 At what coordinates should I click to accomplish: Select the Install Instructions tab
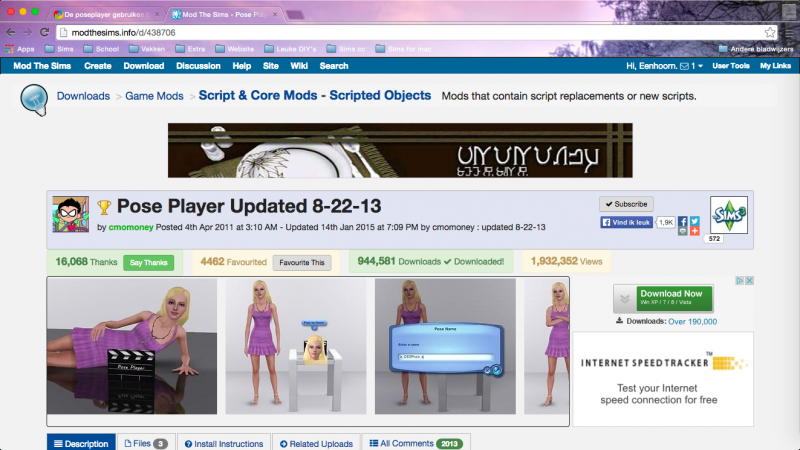[x=224, y=443]
